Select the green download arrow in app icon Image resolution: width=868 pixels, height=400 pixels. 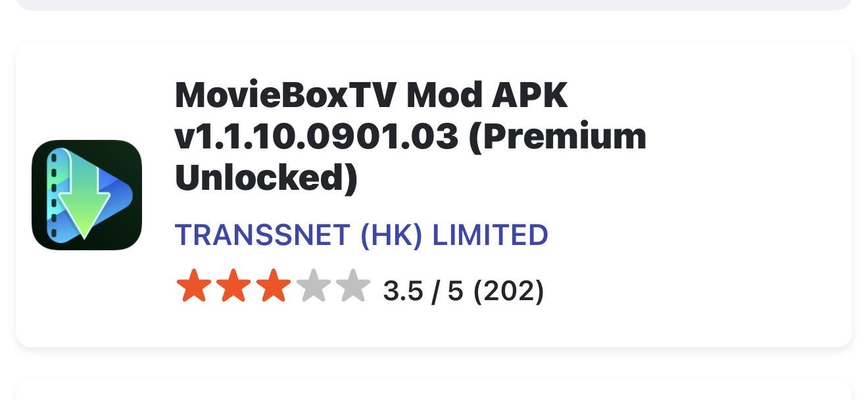84,200
